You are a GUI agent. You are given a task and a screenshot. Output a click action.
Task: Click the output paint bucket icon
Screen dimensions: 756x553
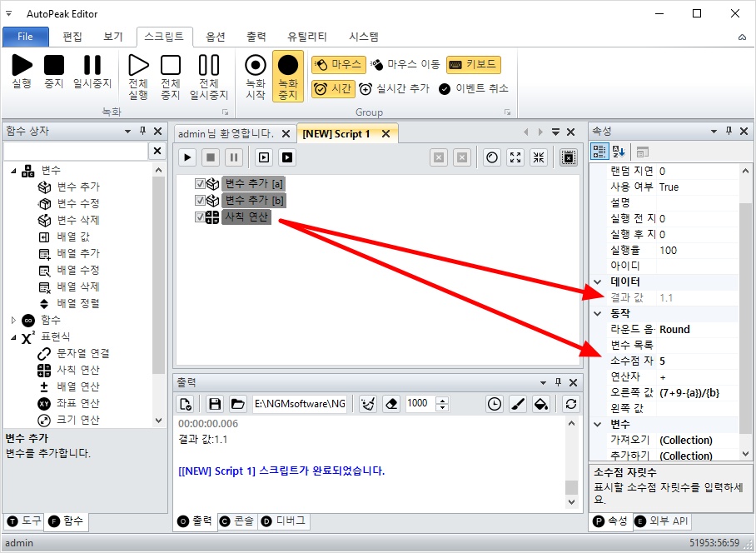(x=541, y=404)
